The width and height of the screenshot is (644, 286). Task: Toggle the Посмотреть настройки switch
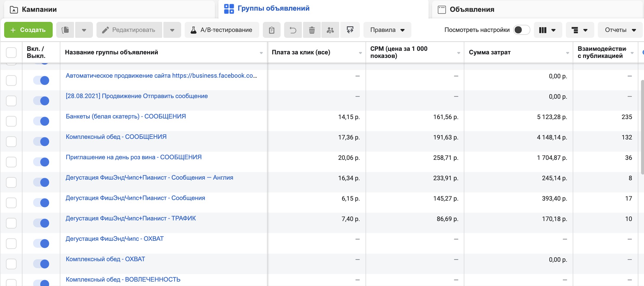521,30
